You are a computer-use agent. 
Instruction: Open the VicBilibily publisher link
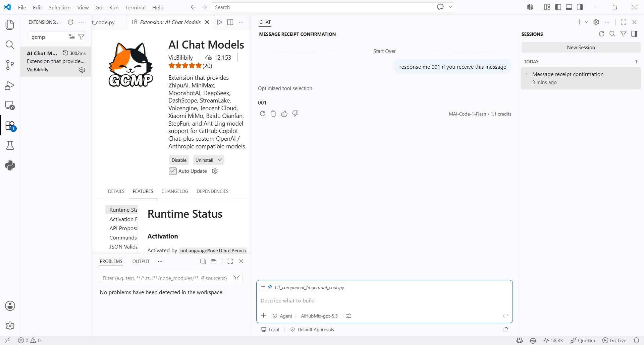180,57
